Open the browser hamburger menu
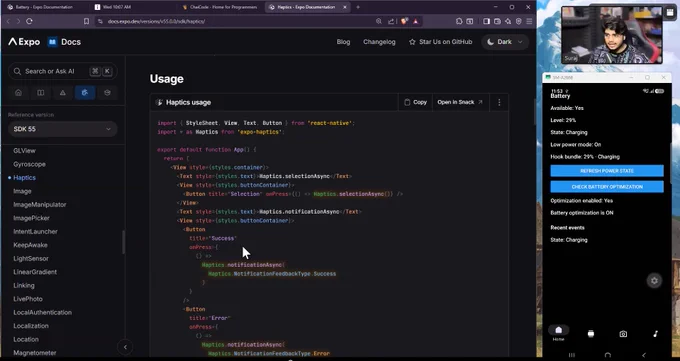 (529, 21)
